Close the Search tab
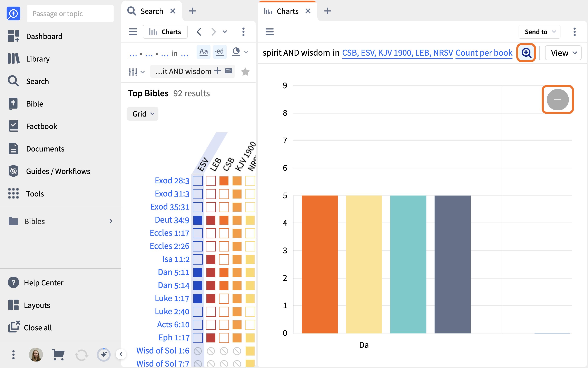 (173, 11)
